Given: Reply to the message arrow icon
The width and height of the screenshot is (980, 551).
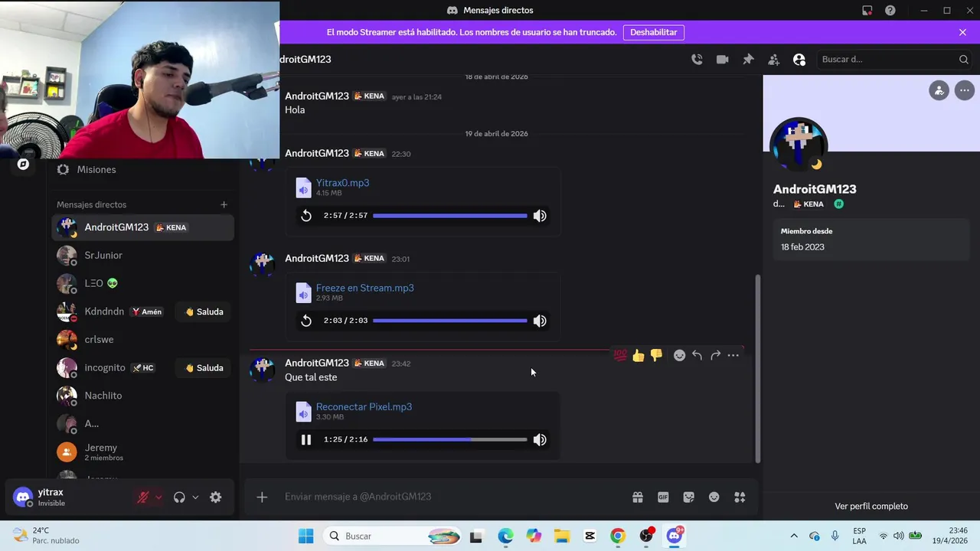Looking at the screenshot, I should tap(697, 355).
